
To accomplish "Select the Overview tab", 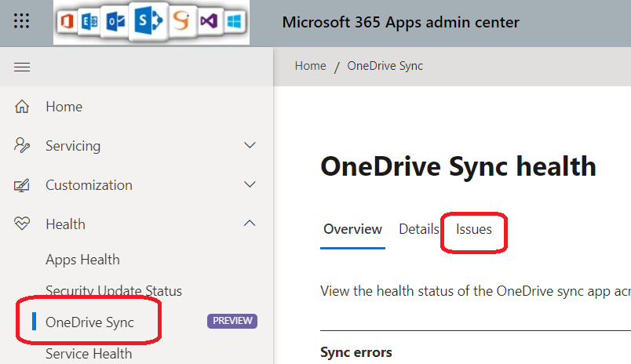I will pyautogui.click(x=352, y=229).
